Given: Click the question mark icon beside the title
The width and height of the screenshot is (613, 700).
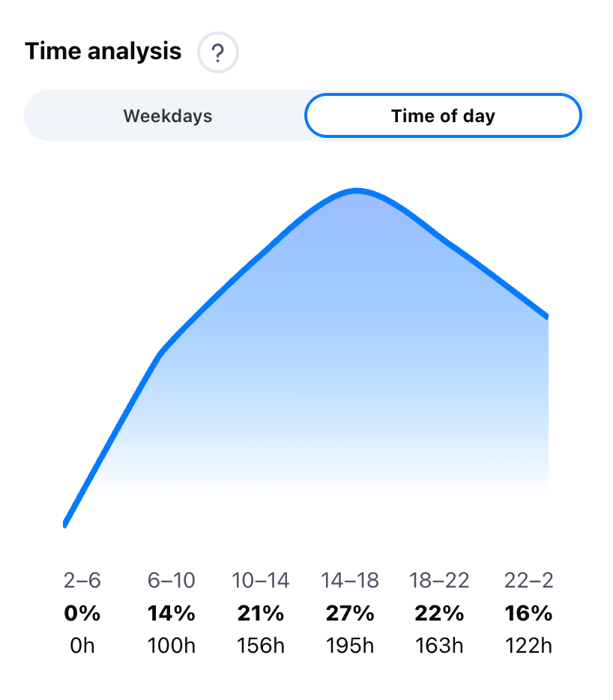Looking at the screenshot, I should tap(218, 52).
